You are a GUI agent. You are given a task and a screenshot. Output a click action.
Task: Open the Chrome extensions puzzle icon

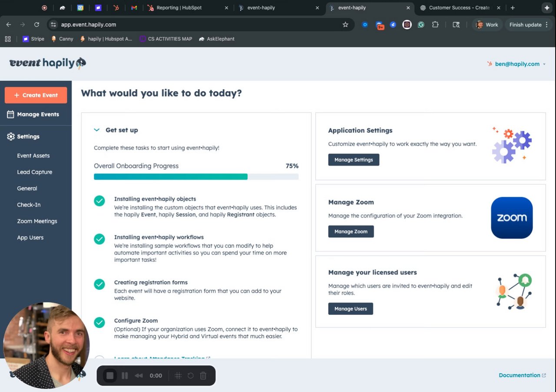point(435,25)
